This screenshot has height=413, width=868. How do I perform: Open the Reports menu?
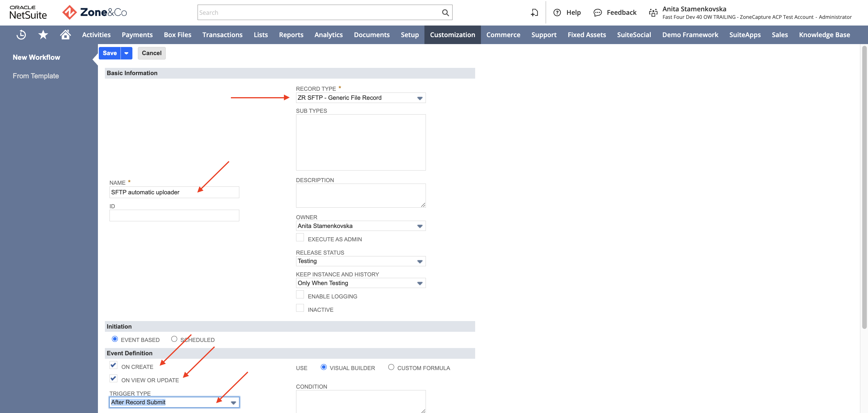291,35
